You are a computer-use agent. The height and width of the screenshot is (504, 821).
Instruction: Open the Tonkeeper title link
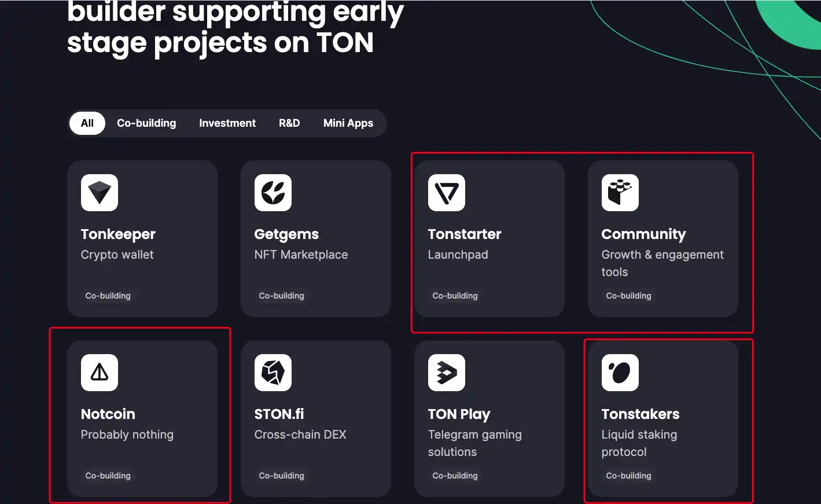[118, 234]
